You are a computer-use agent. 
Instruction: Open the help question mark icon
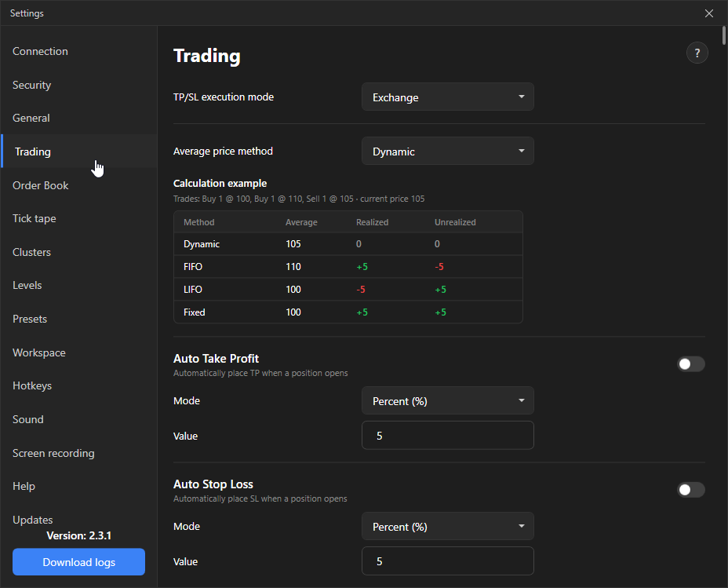(697, 53)
